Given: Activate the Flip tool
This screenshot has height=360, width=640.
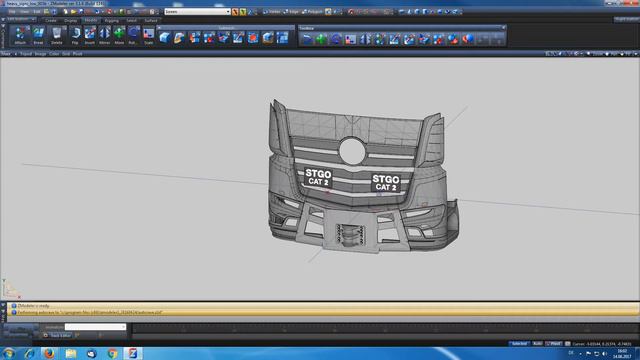Looking at the screenshot, I should point(75,35).
